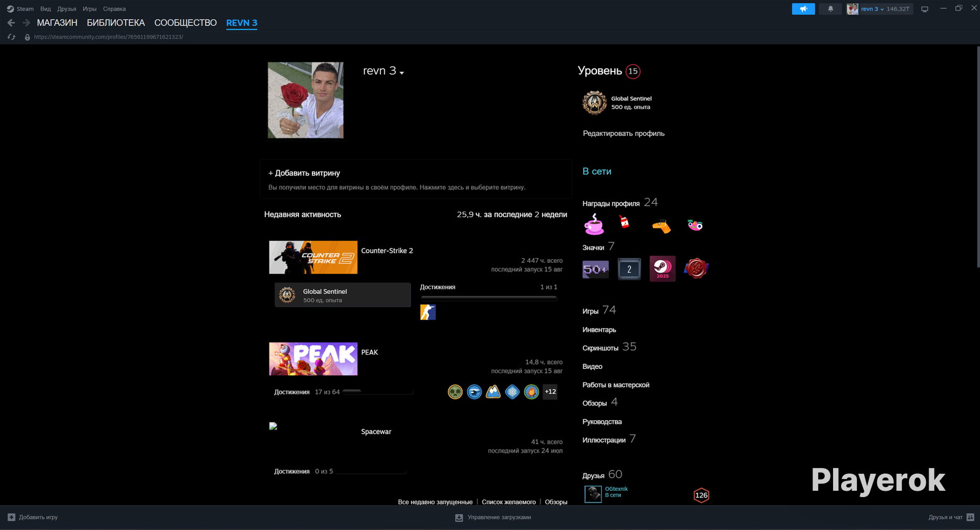This screenshot has height=530, width=980.
Task: Show the +12 more PEAK achievements
Action: [550, 392]
